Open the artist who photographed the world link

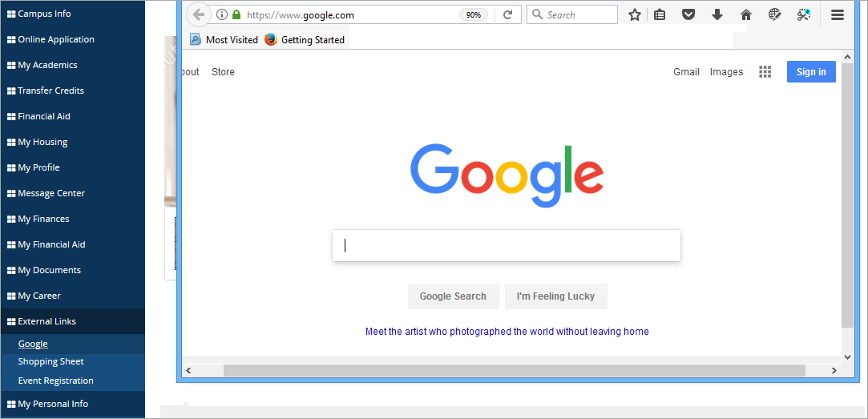[507, 332]
